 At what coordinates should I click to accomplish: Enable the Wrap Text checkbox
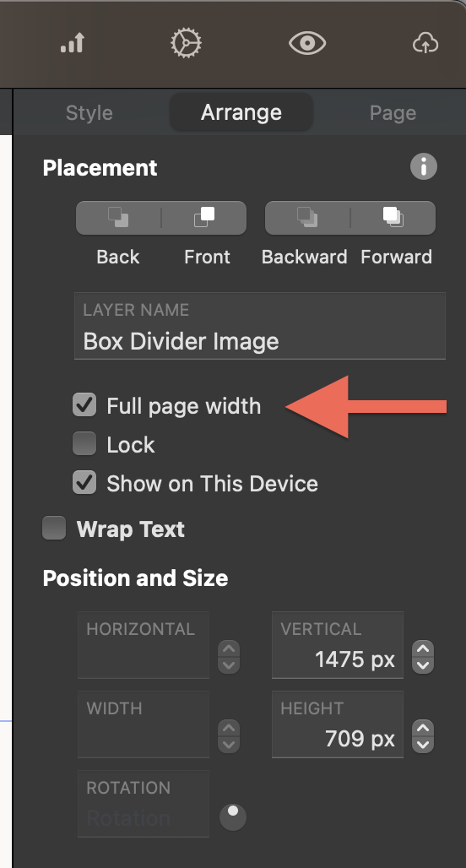pyautogui.click(x=54, y=528)
